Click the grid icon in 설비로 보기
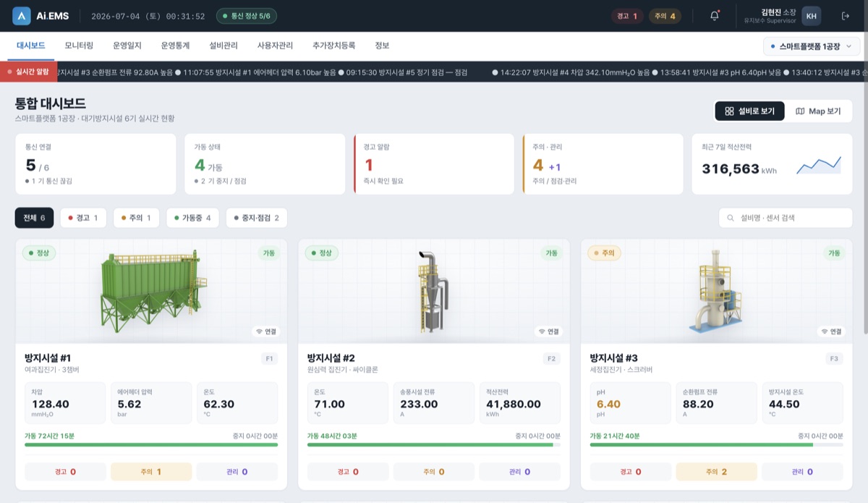Viewport: 868px width, 503px height. pyautogui.click(x=730, y=111)
